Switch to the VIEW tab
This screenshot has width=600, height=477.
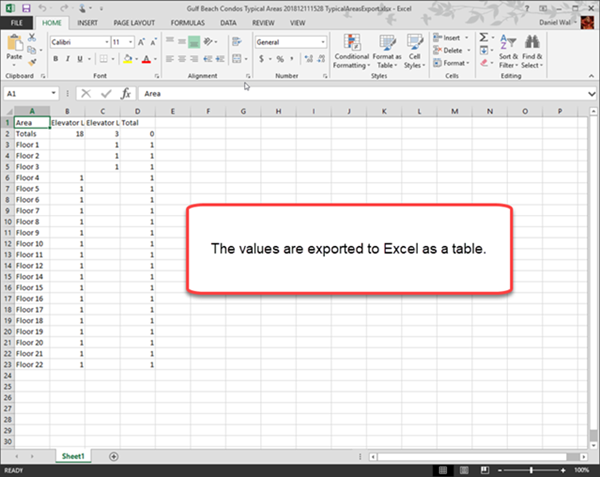click(297, 23)
